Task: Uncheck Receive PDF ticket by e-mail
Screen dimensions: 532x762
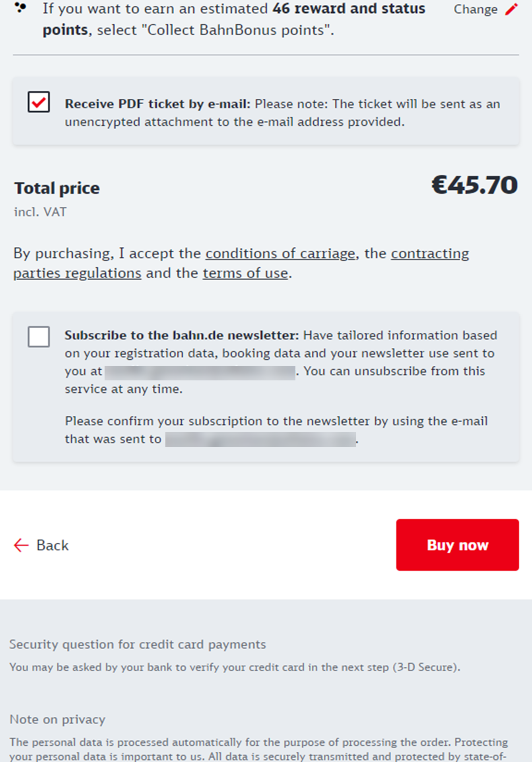Action: pyautogui.click(x=39, y=102)
